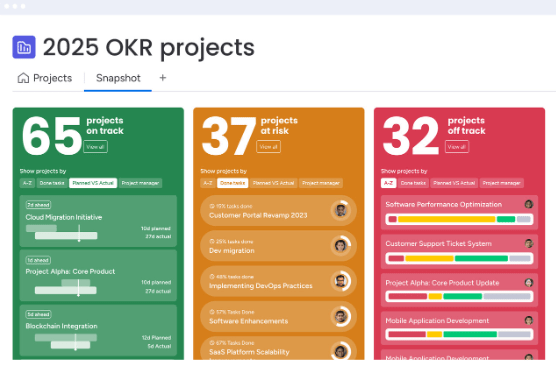View all projects at risk

coord(268,147)
